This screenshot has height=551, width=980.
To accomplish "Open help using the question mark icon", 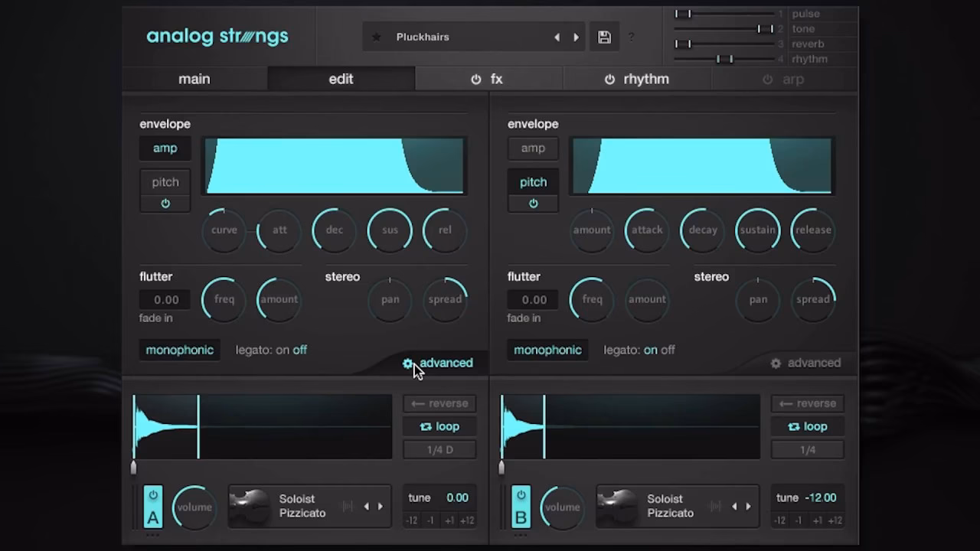I will click(x=631, y=37).
